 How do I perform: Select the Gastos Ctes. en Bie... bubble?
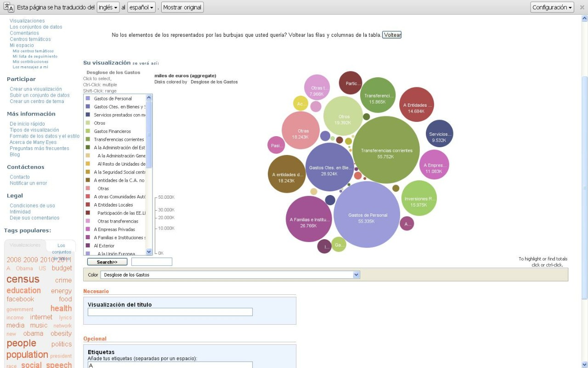pos(329,167)
